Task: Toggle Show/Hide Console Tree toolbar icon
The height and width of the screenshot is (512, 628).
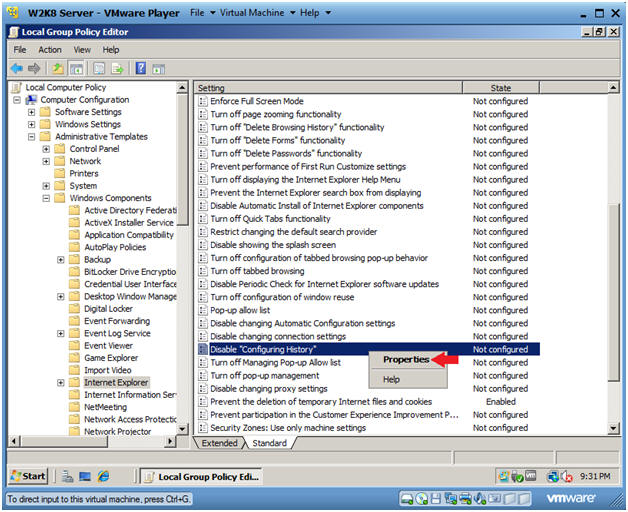Action: point(76,69)
